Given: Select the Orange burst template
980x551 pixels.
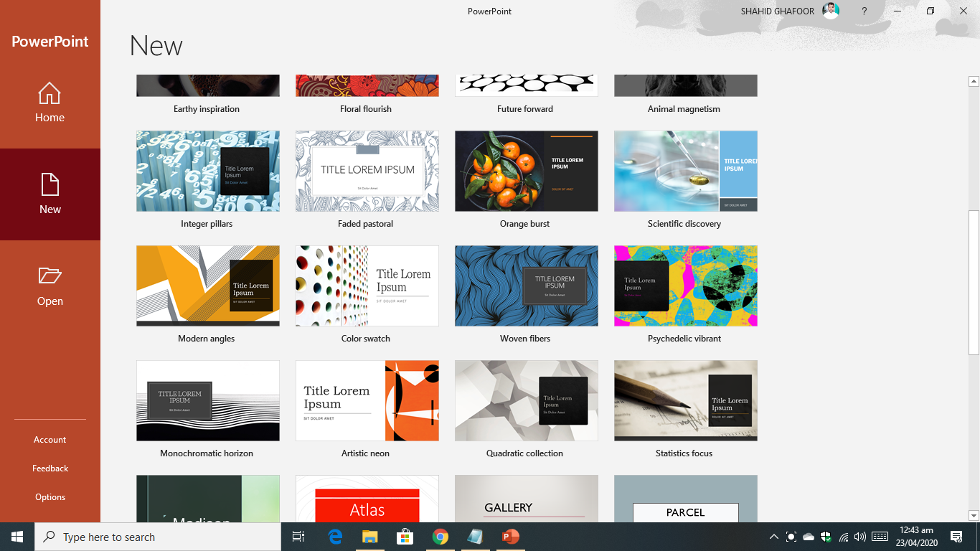Looking at the screenshot, I should (526, 171).
